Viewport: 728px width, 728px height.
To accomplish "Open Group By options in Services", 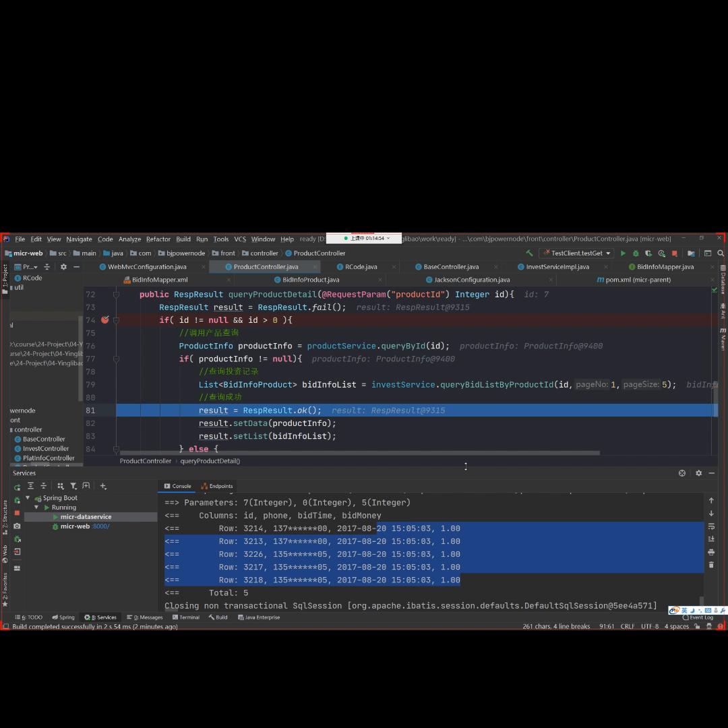I will (61, 485).
